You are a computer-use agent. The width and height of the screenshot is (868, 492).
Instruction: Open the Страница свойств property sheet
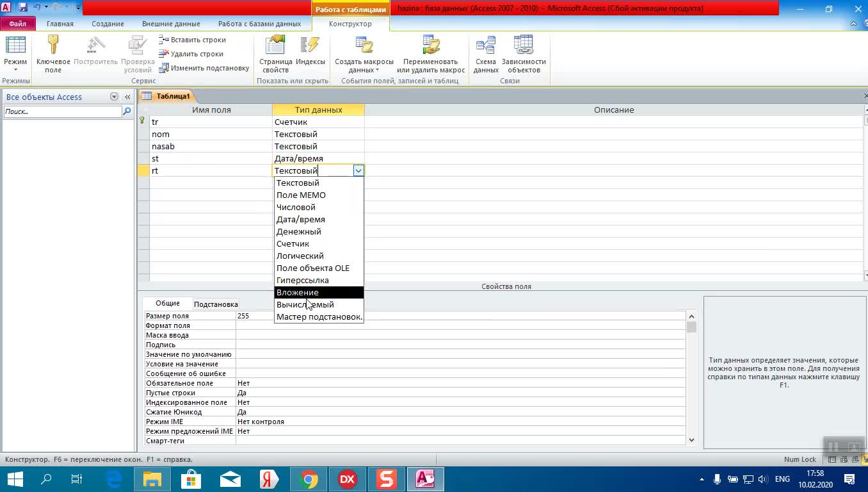pyautogui.click(x=276, y=54)
